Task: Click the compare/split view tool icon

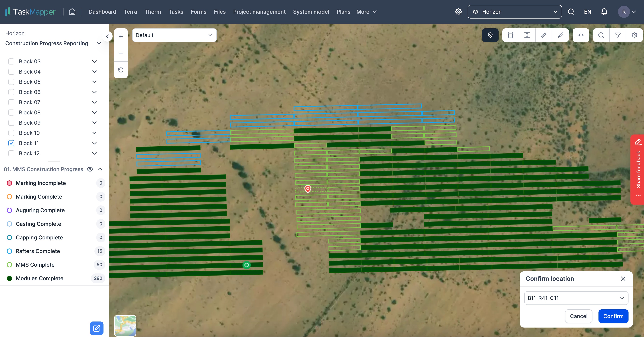Action: [581, 35]
